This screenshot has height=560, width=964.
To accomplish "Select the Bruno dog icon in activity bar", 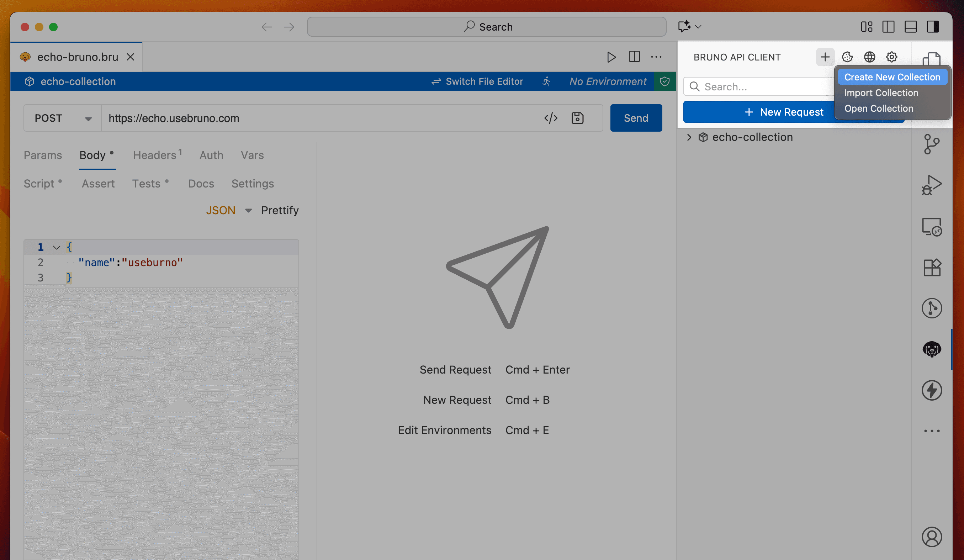I will click(932, 349).
